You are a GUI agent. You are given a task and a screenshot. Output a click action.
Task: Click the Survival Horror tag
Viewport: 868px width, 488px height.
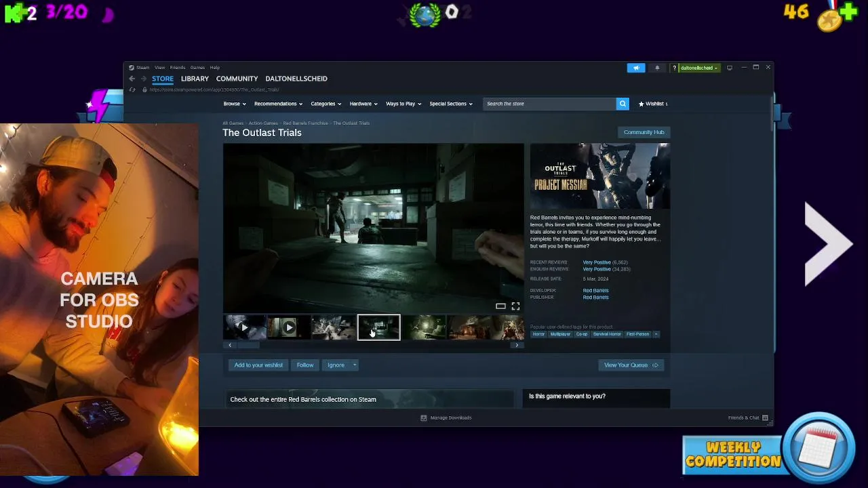(x=607, y=334)
